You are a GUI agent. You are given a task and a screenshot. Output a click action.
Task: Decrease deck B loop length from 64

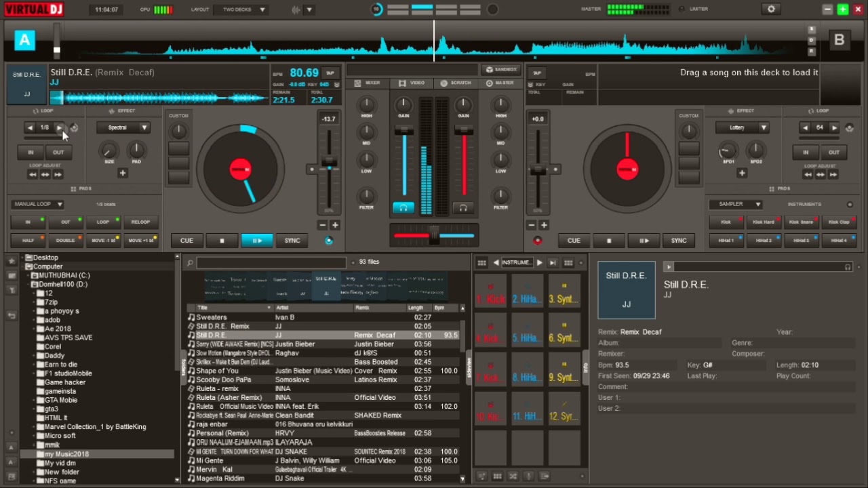pyautogui.click(x=805, y=127)
